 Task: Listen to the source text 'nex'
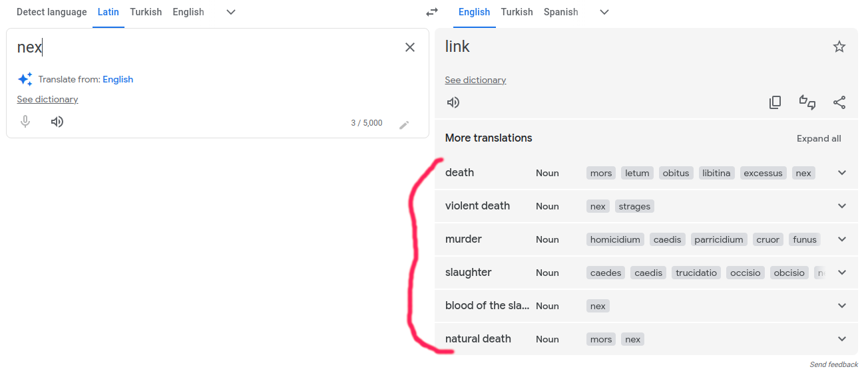(57, 122)
